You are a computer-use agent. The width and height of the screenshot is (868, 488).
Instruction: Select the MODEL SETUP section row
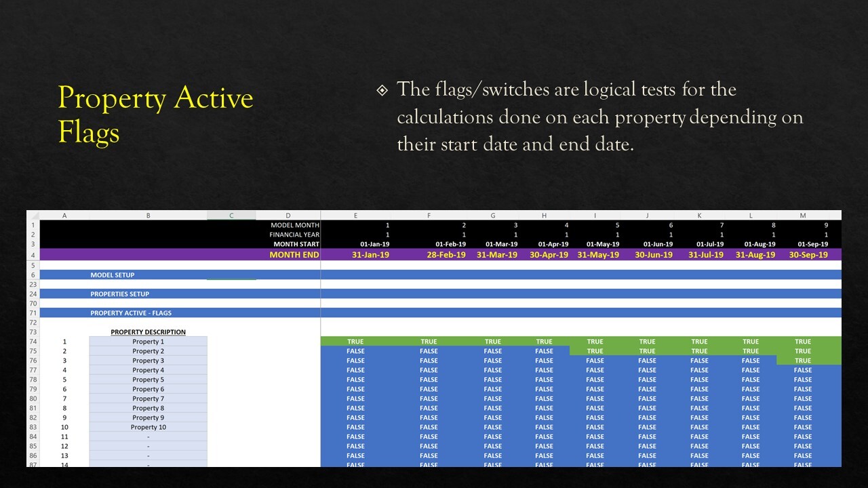tap(113, 275)
